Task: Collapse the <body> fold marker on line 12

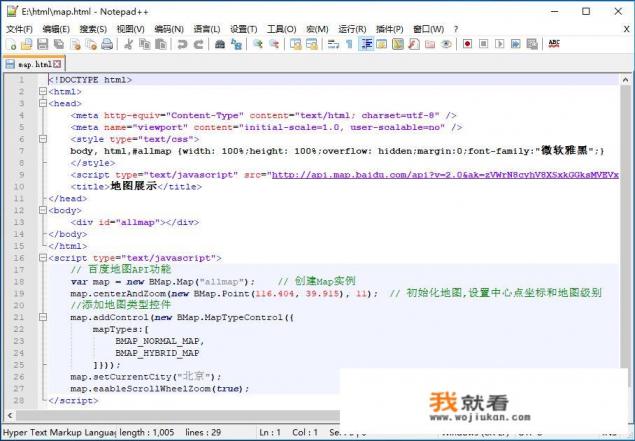Action: click(42, 211)
